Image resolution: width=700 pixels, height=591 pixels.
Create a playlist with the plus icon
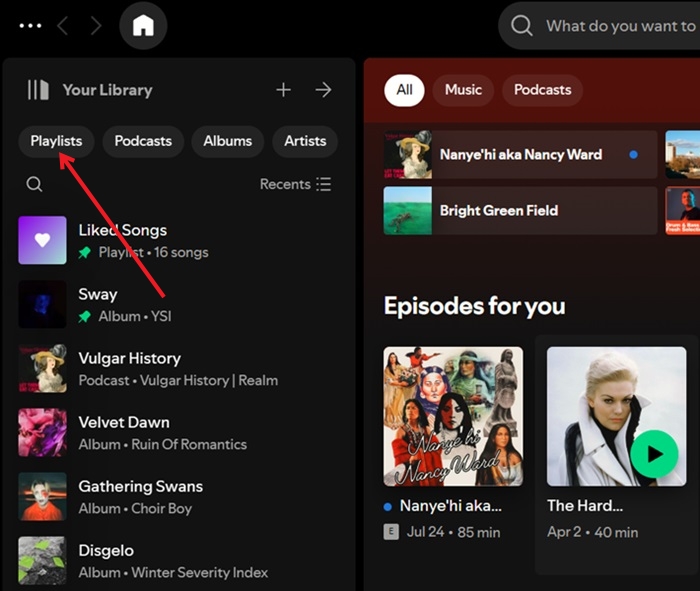tap(283, 90)
